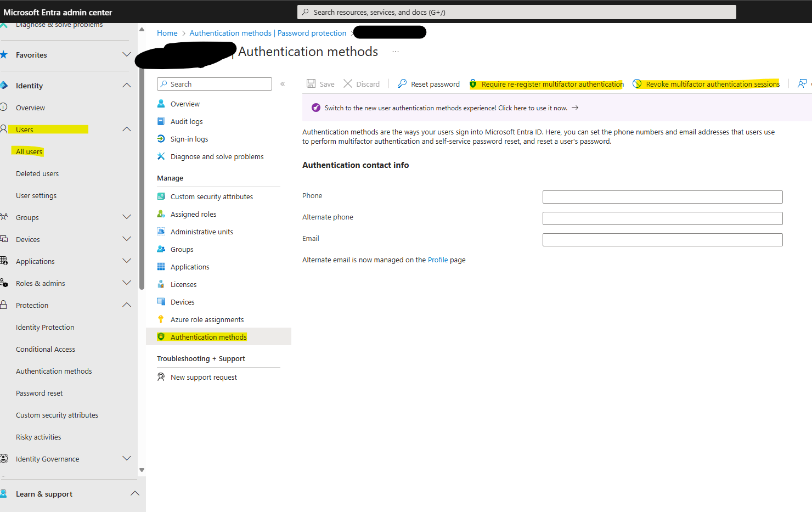
Task: Click the Require re-register MFA shield icon
Action: pyautogui.click(x=473, y=84)
